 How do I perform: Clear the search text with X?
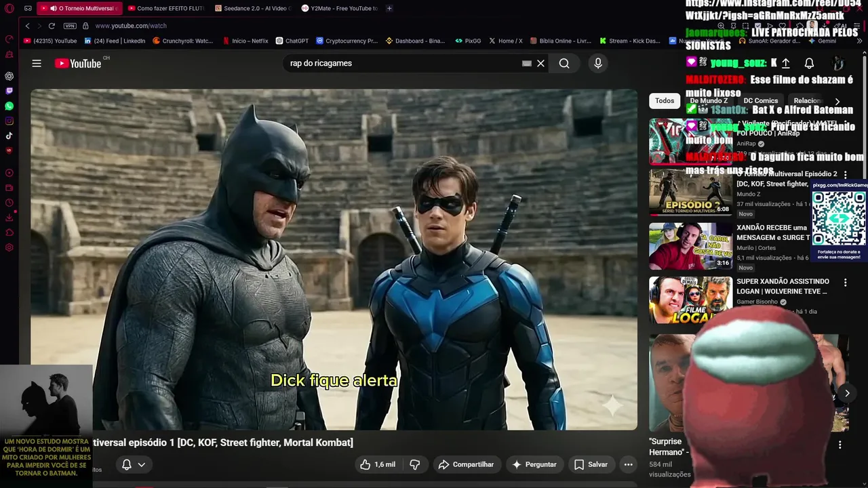(x=540, y=63)
